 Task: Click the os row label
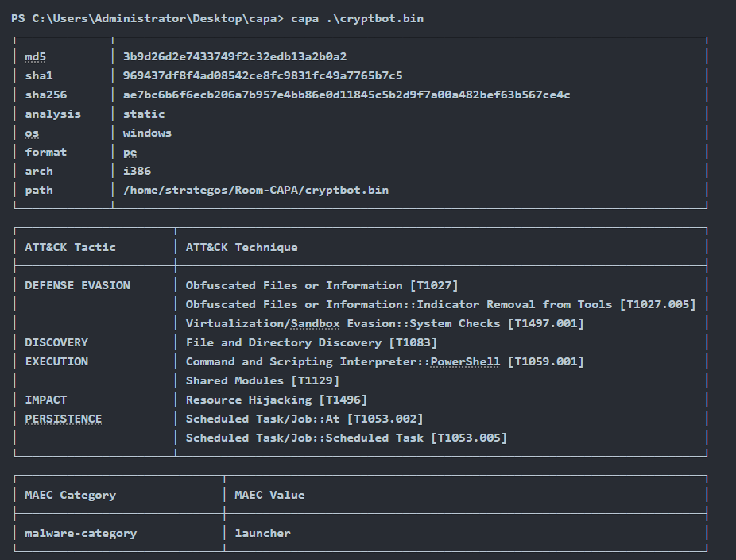32,133
